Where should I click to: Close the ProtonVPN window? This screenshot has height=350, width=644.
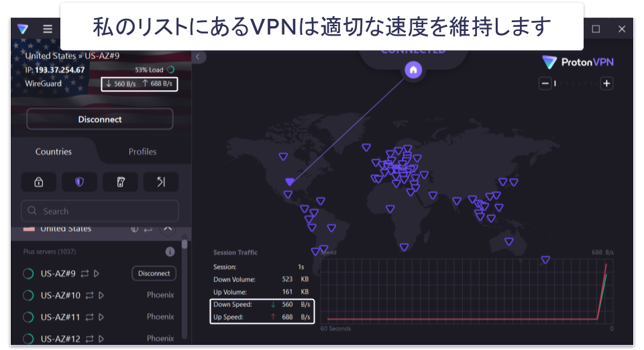point(622,29)
